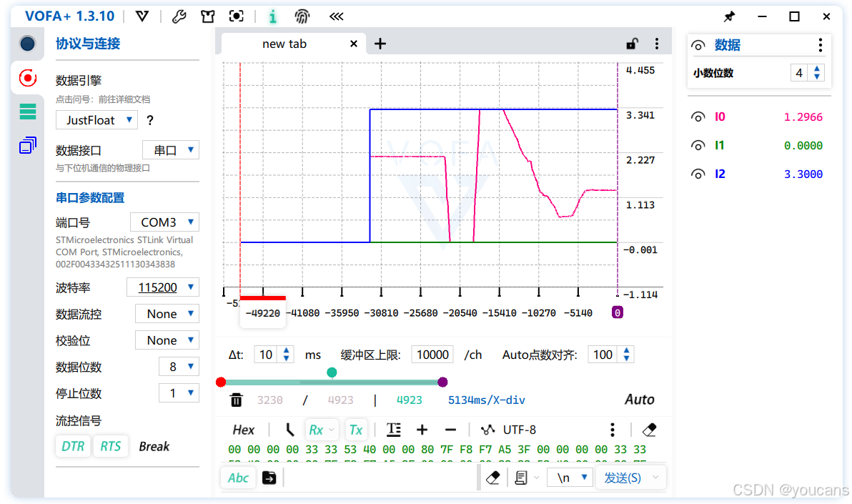Close the new tab
The height and width of the screenshot is (504, 852).
354,44
